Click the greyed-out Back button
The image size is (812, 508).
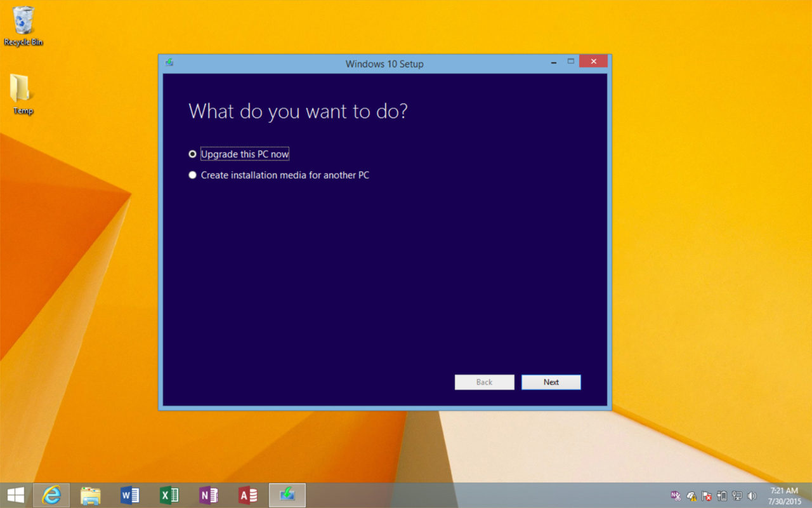click(x=484, y=382)
